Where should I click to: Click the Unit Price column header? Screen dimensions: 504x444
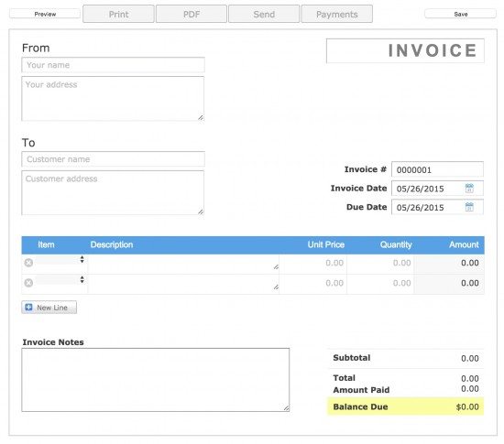(326, 244)
